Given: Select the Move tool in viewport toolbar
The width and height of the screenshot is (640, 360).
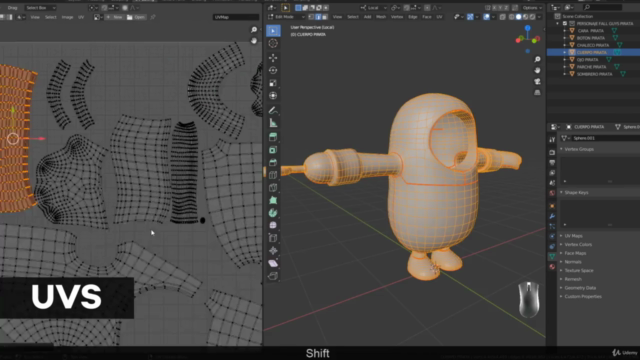Looking at the screenshot, I should [273, 58].
